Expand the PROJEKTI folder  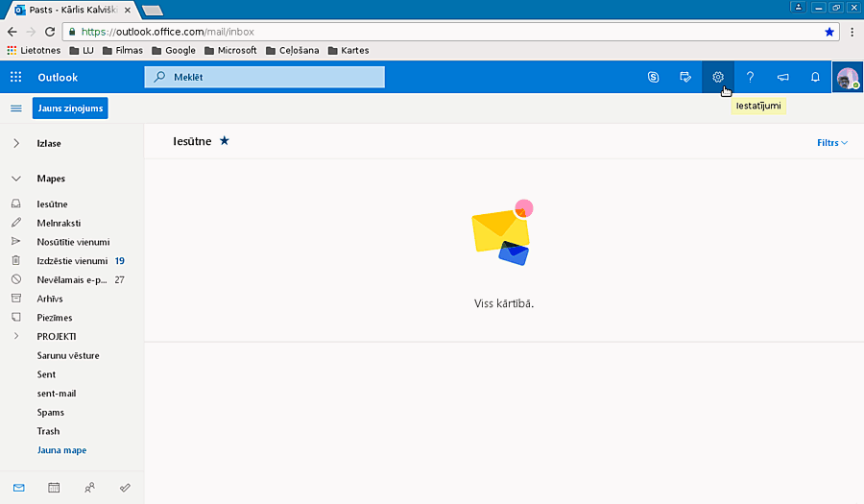(16, 336)
